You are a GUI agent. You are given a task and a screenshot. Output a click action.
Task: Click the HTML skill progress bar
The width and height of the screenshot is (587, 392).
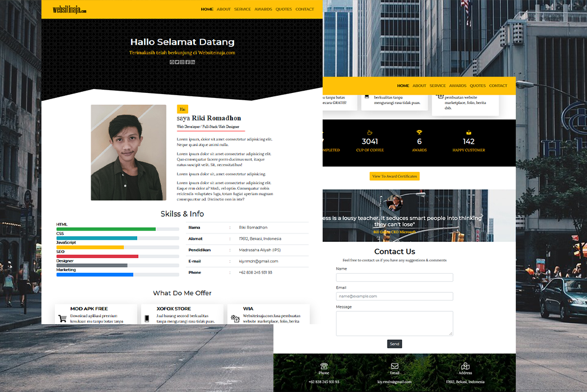[118, 229]
